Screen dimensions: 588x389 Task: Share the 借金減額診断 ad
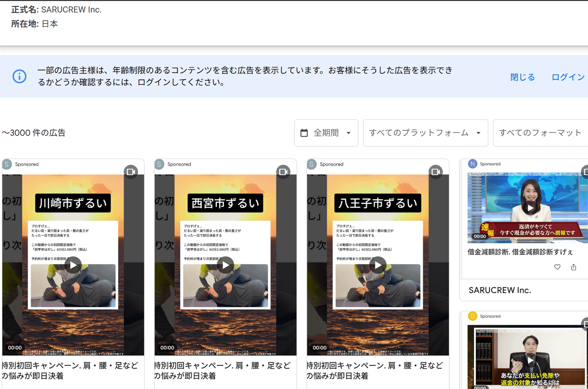[x=574, y=267]
